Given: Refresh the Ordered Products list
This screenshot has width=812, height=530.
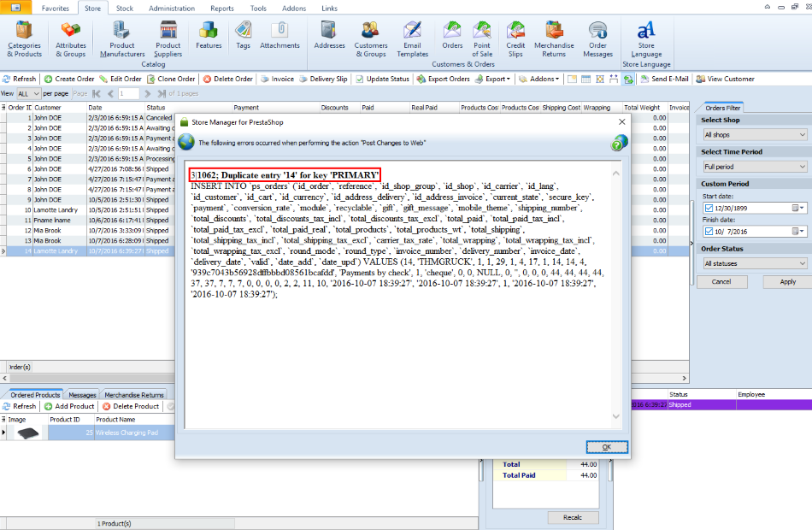Looking at the screenshot, I should pyautogui.click(x=20, y=406).
